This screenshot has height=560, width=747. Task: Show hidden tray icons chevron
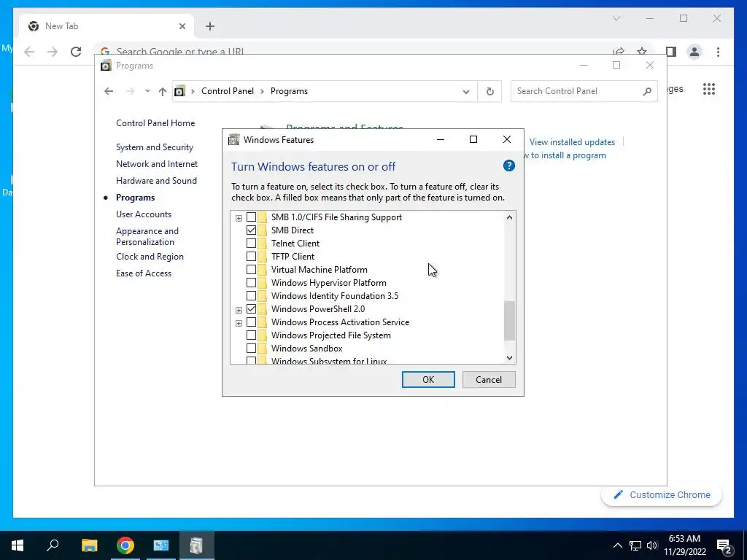click(617, 545)
